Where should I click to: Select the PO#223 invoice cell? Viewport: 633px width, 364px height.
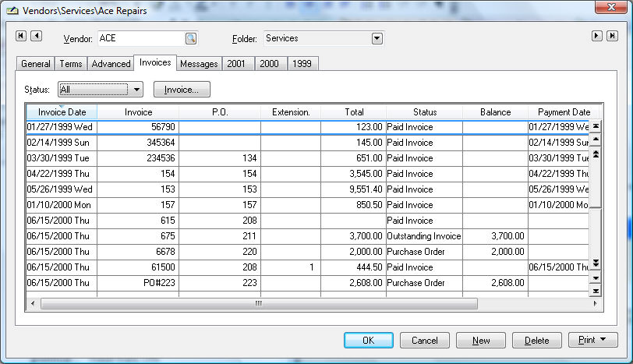138,283
